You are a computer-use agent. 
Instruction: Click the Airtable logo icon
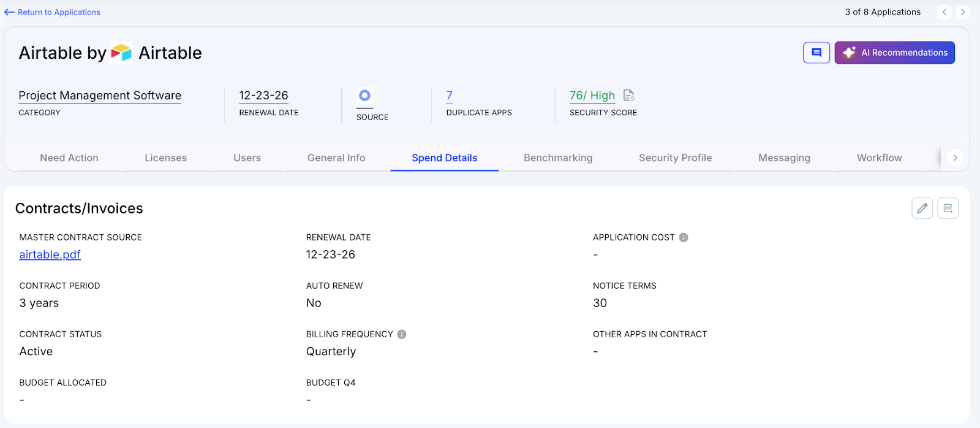[121, 53]
